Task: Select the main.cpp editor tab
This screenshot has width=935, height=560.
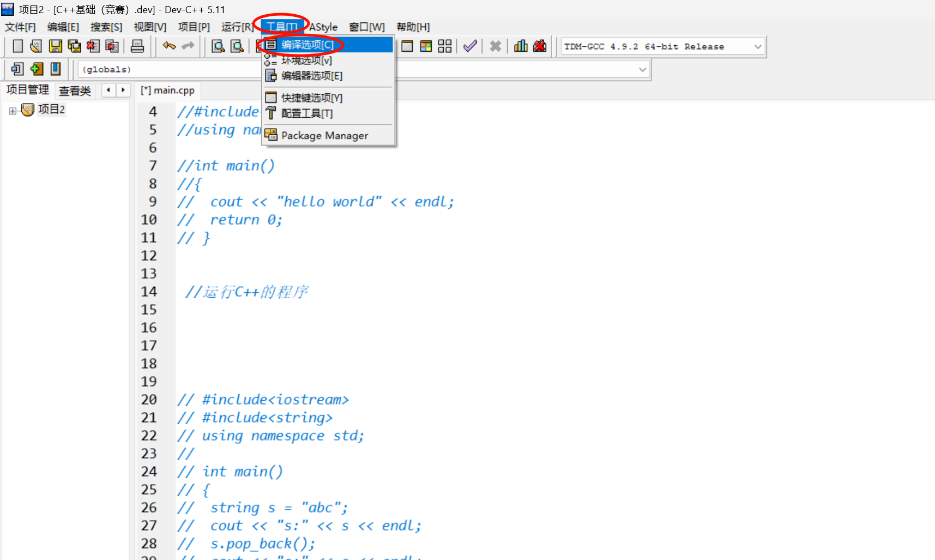Action: [x=168, y=91]
